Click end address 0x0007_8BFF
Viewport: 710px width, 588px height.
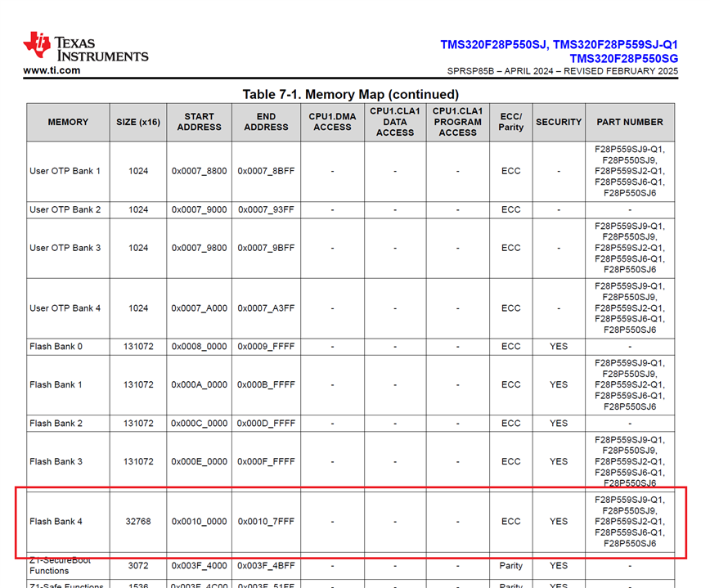click(x=267, y=171)
